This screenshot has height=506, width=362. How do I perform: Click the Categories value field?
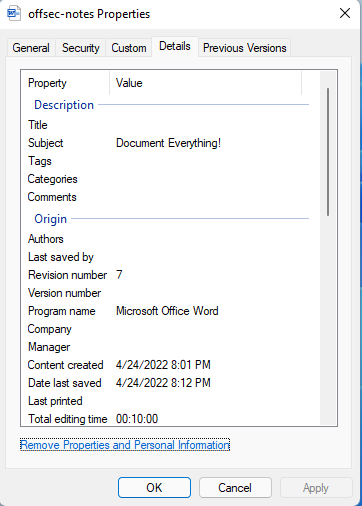[208, 179]
